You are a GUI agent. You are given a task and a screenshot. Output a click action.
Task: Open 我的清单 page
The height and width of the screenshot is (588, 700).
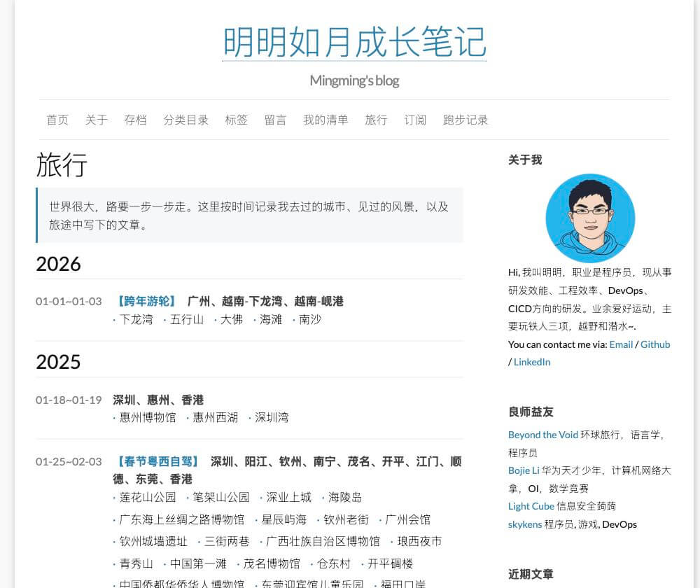[325, 120]
